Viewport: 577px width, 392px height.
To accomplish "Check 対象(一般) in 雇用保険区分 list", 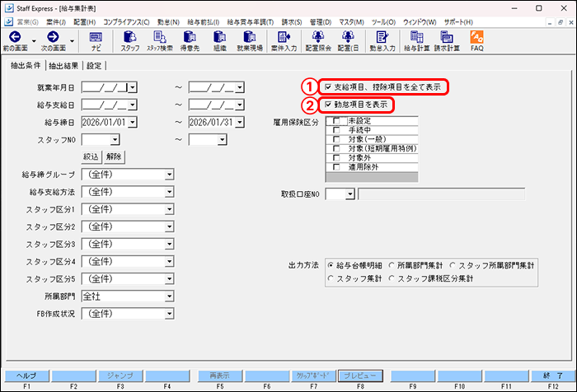I will pyautogui.click(x=336, y=139).
